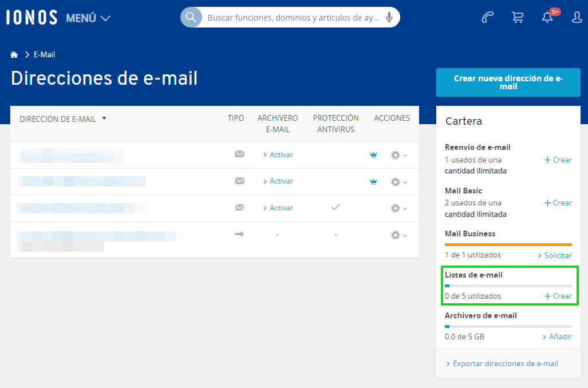Click Archivero de e-mail heading
588x388 pixels.
481,316
